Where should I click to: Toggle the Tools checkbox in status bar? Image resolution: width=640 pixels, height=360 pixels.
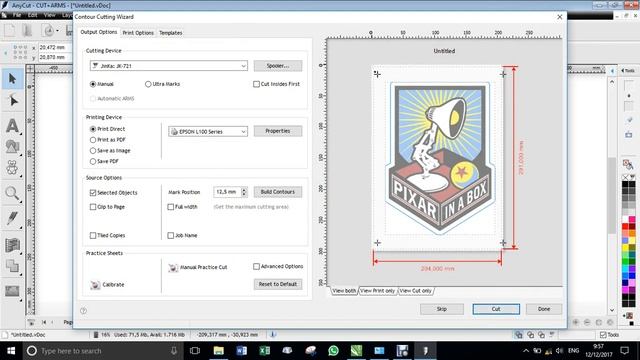pos(603,335)
